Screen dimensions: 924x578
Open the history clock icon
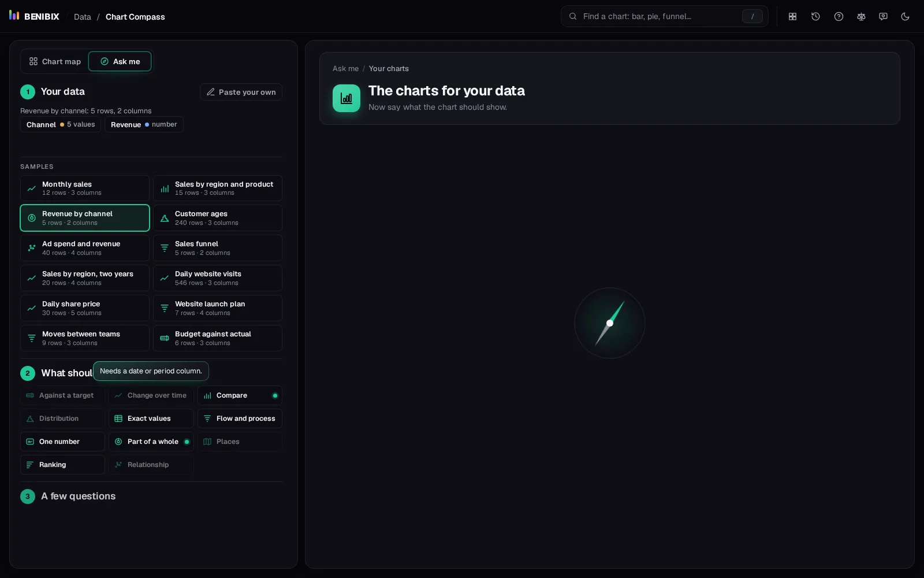tap(815, 17)
